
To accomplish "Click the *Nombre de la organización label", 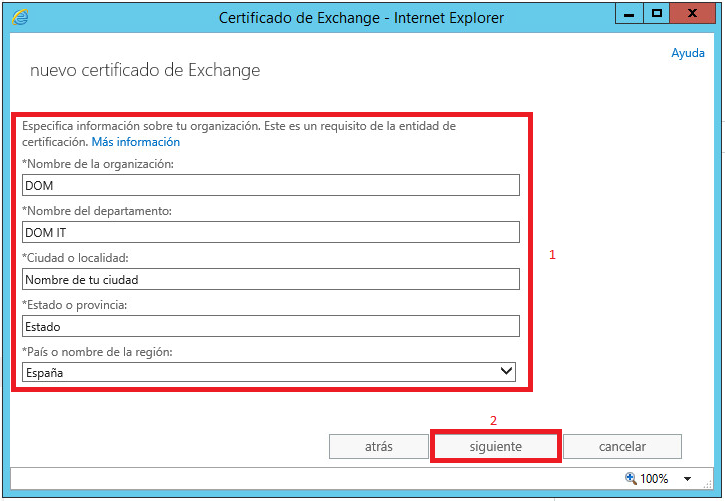I will [98, 164].
